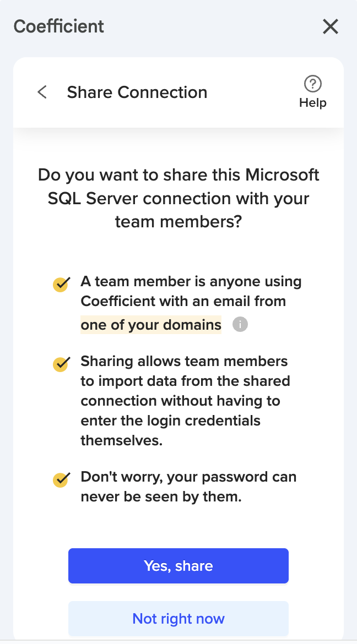The width and height of the screenshot is (357, 644).
Task: Click the Help text label under the icon
Action: click(313, 103)
